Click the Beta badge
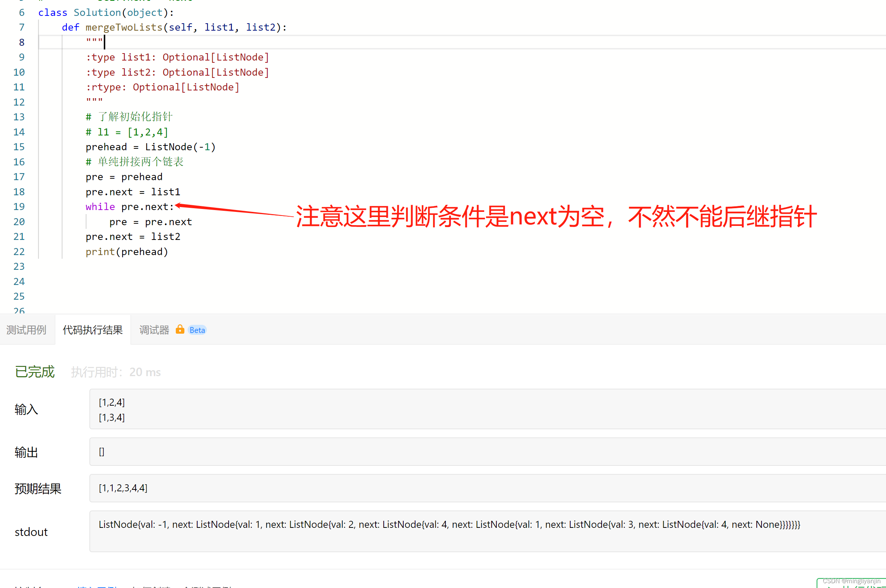 point(197,330)
